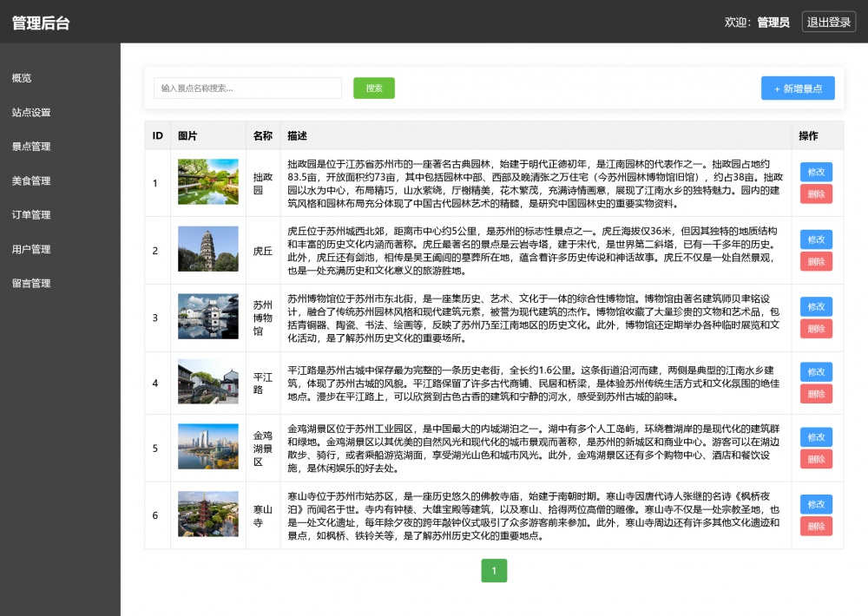This screenshot has width=868, height=616.
Task: Delete the 寒山寺 entry
Action: pyautogui.click(x=816, y=526)
